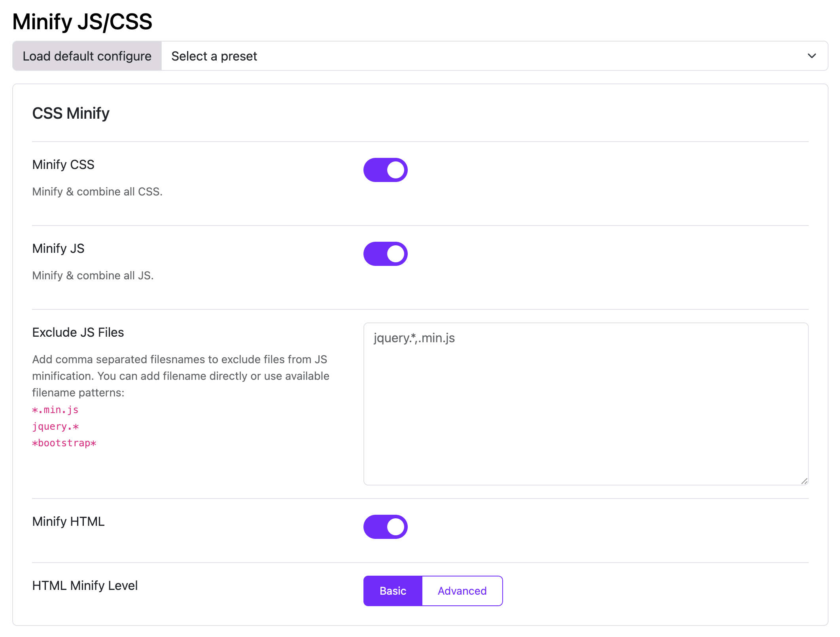Click the *bootstrap* filename pattern

click(x=64, y=443)
